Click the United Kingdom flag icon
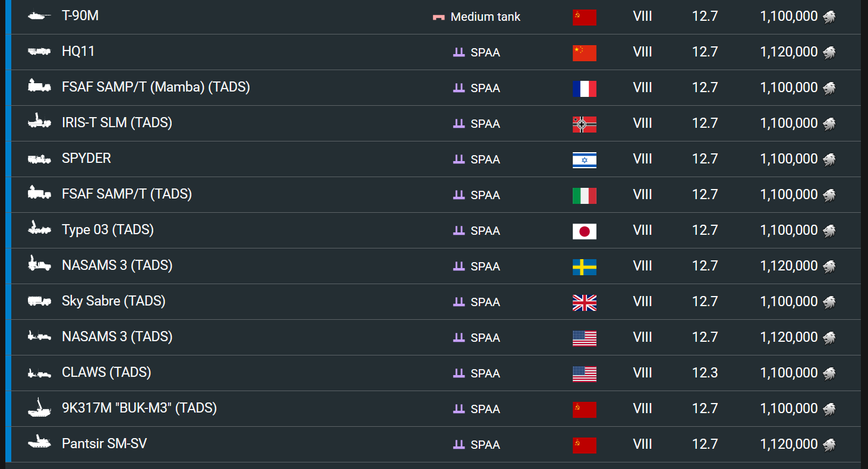Screen dimensions: 868x469 [x=584, y=303]
